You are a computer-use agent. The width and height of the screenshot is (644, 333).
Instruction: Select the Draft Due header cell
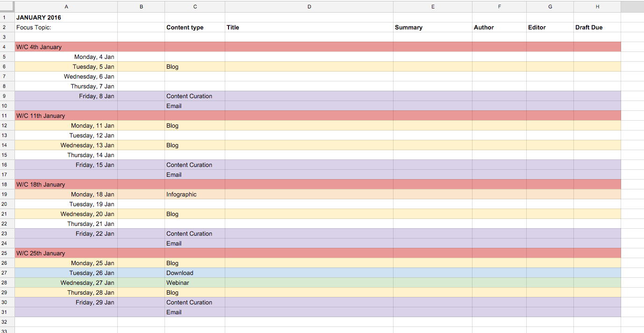597,28
